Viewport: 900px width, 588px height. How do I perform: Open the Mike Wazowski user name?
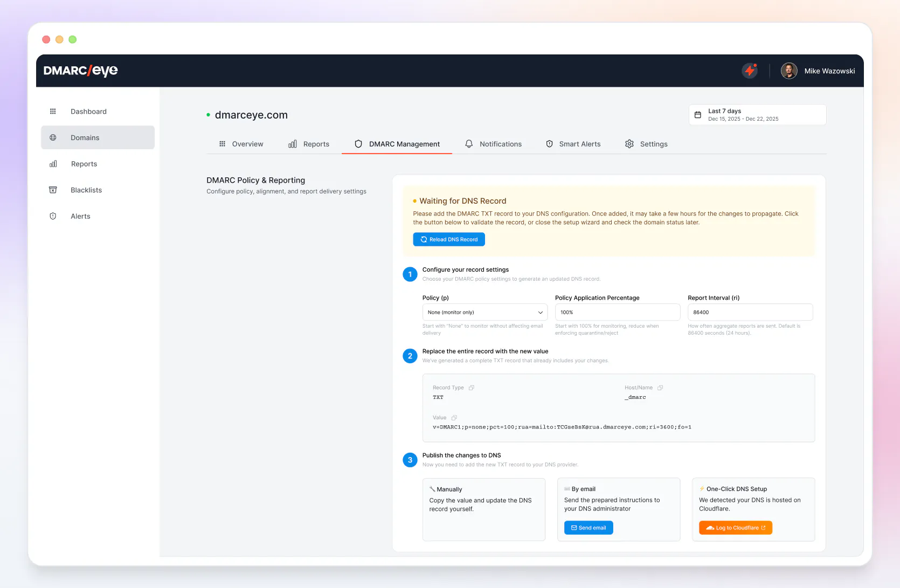tap(829, 71)
